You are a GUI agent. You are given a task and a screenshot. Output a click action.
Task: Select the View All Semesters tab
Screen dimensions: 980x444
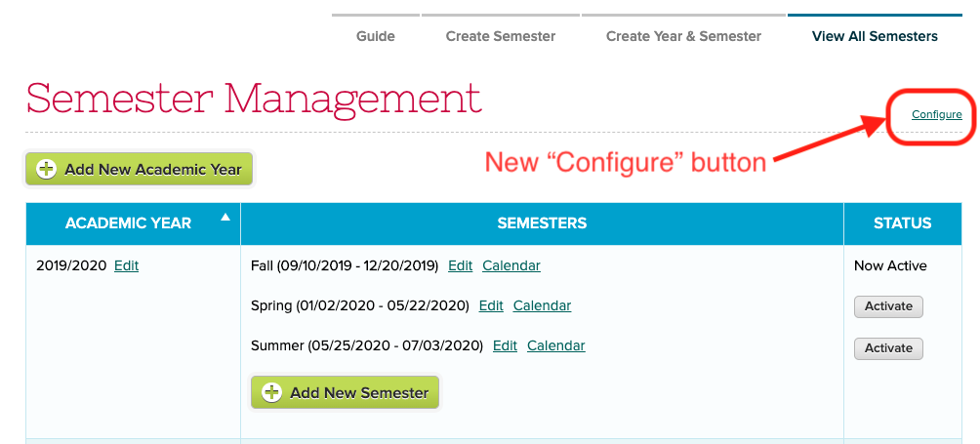click(875, 36)
